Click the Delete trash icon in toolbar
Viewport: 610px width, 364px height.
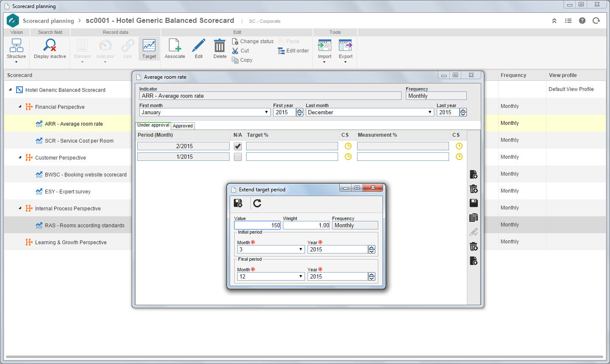[219, 46]
